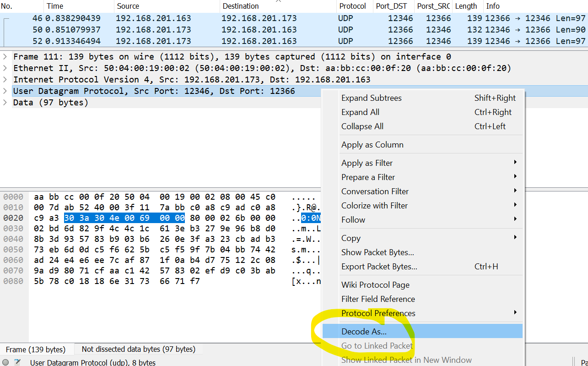
Task: Sort by the Destination column header
Action: tap(278, 6)
